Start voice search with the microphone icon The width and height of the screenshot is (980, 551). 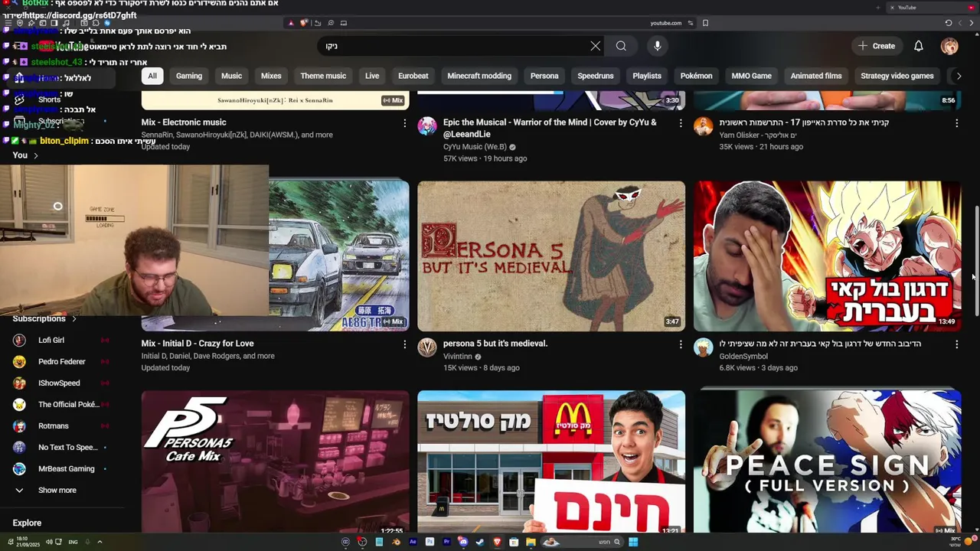coord(657,46)
